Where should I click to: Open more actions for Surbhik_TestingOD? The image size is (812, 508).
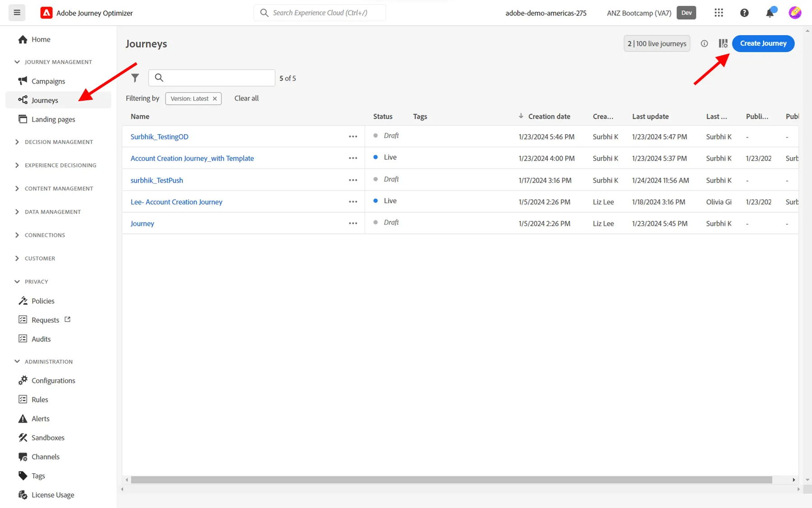coord(353,136)
